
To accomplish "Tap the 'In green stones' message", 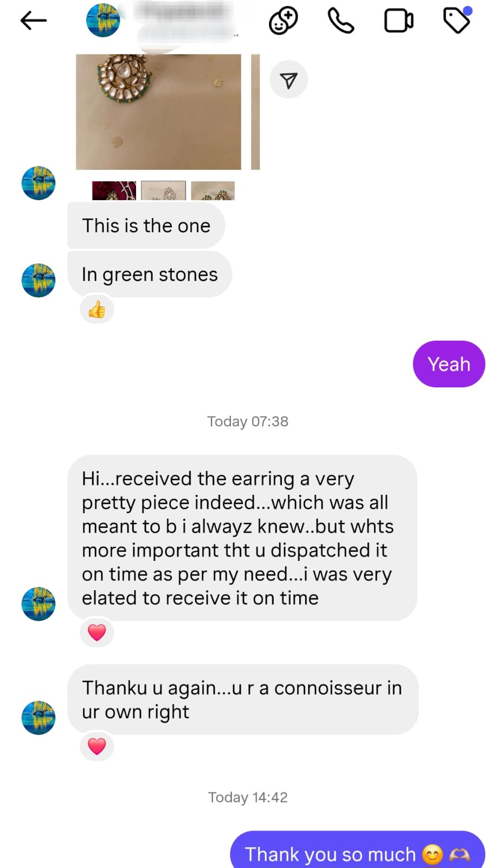I will [150, 275].
